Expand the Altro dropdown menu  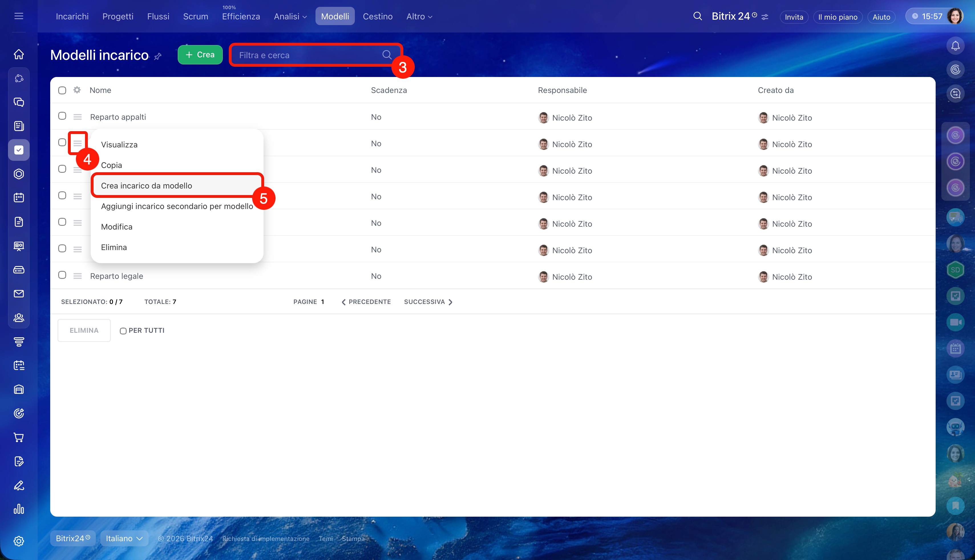click(x=419, y=17)
